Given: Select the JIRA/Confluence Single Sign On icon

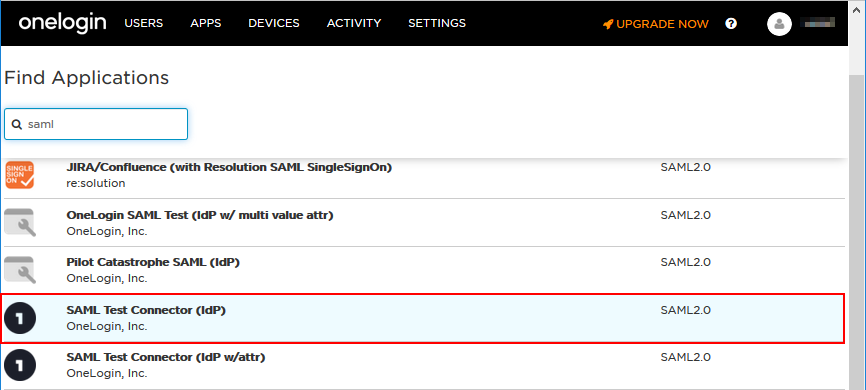Looking at the screenshot, I should click(x=19, y=175).
